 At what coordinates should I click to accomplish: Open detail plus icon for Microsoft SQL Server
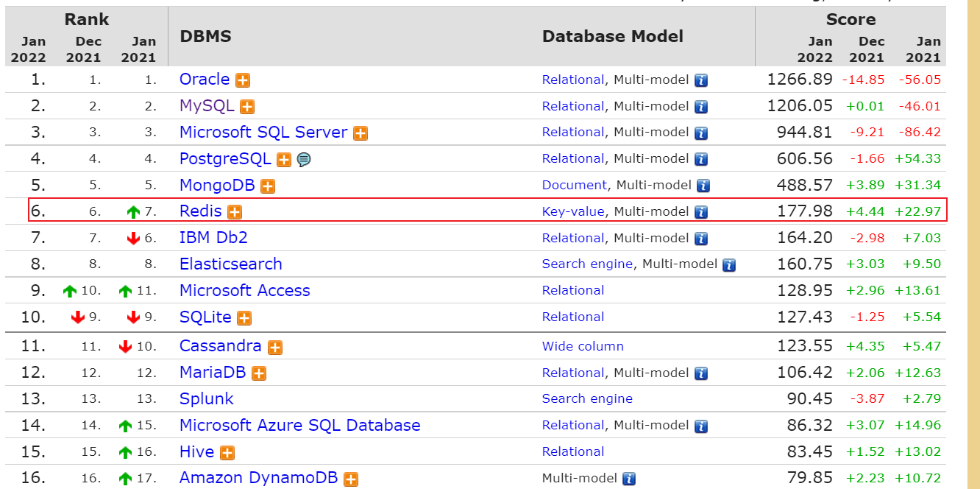[x=361, y=133]
